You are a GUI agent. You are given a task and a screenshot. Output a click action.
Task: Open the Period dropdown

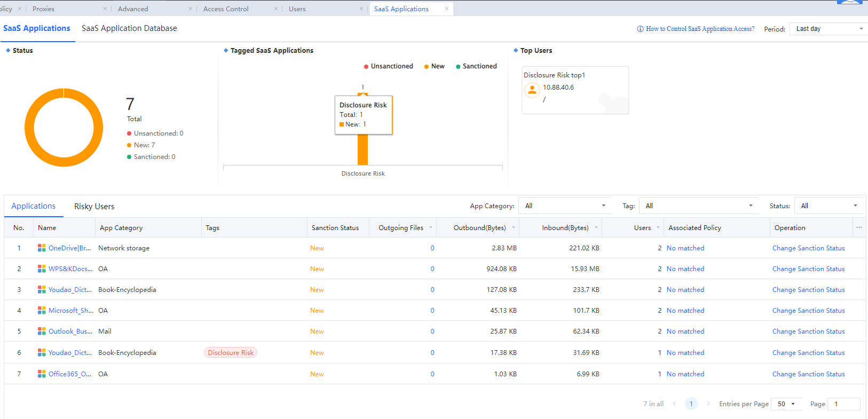[x=828, y=29]
